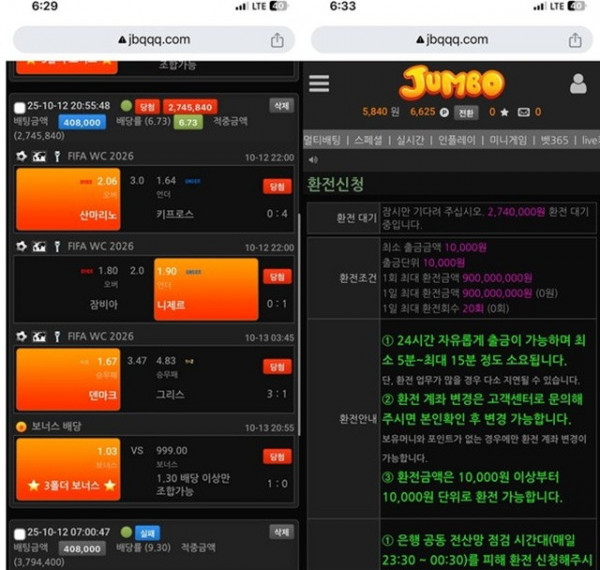Image resolution: width=600 pixels, height=570 pixels.
Task: Click the 산마리노 2.06 odds tile
Action: [x=68, y=198]
